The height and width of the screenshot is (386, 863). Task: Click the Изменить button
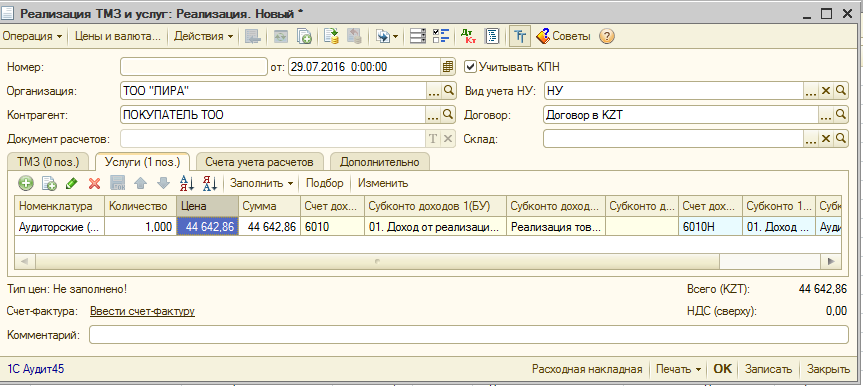click(x=383, y=183)
